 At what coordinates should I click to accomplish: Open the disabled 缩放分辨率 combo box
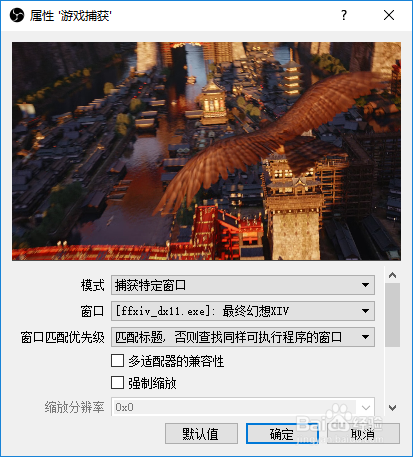pyautogui.click(x=243, y=407)
